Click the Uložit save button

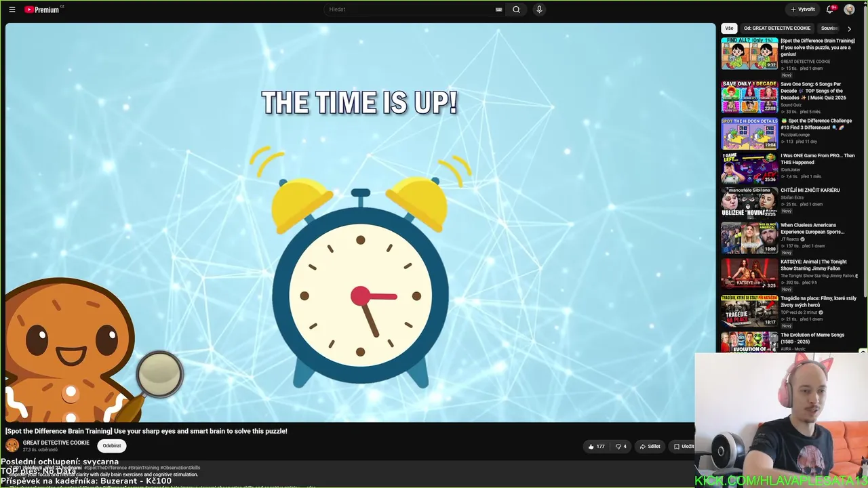pyautogui.click(x=684, y=447)
